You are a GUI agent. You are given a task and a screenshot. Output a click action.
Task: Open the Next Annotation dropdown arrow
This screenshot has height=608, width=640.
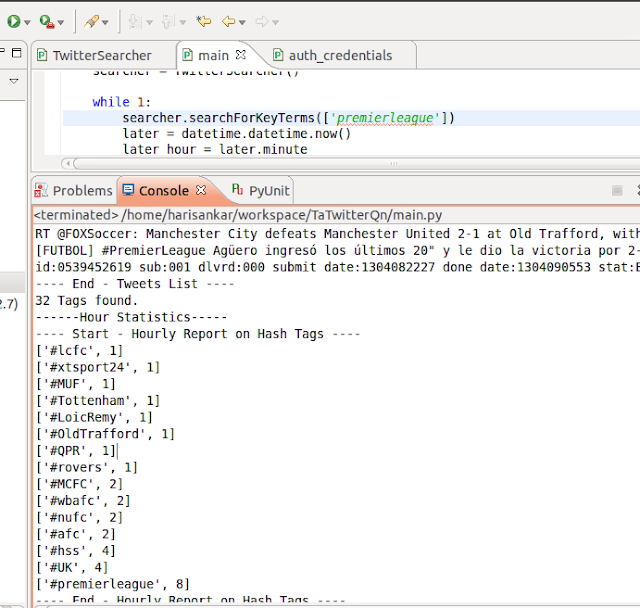149,22
